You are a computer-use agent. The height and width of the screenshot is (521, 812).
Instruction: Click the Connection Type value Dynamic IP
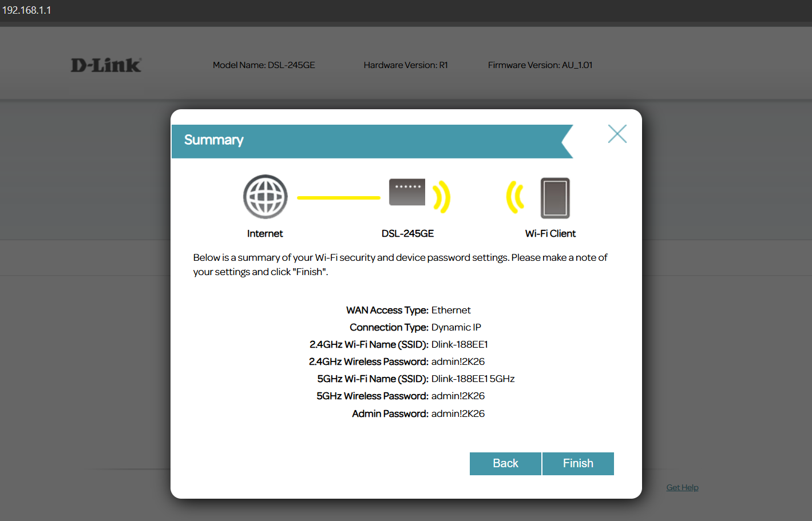pos(456,327)
